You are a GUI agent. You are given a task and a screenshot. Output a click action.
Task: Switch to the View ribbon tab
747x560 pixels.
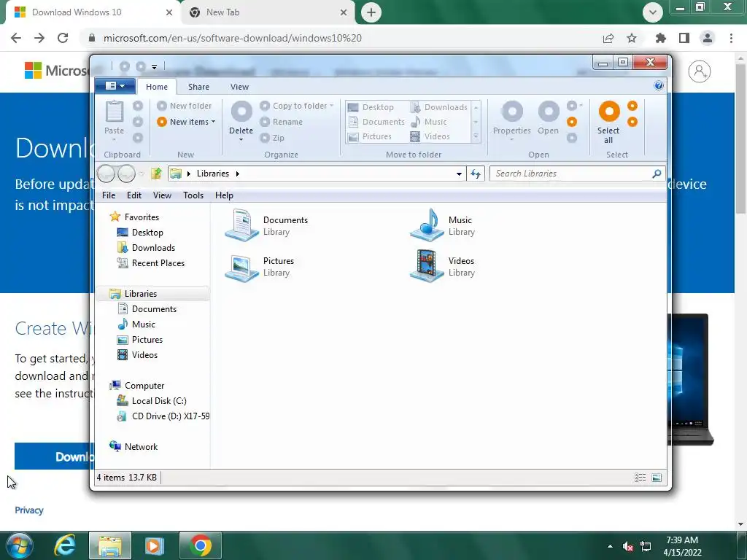[239, 87]
